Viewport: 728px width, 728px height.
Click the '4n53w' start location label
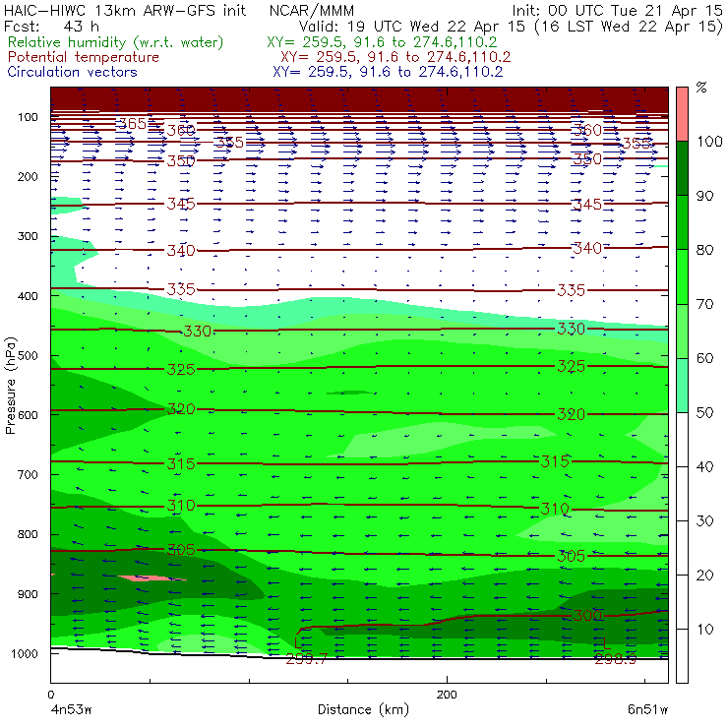click(x=71, y=710)
